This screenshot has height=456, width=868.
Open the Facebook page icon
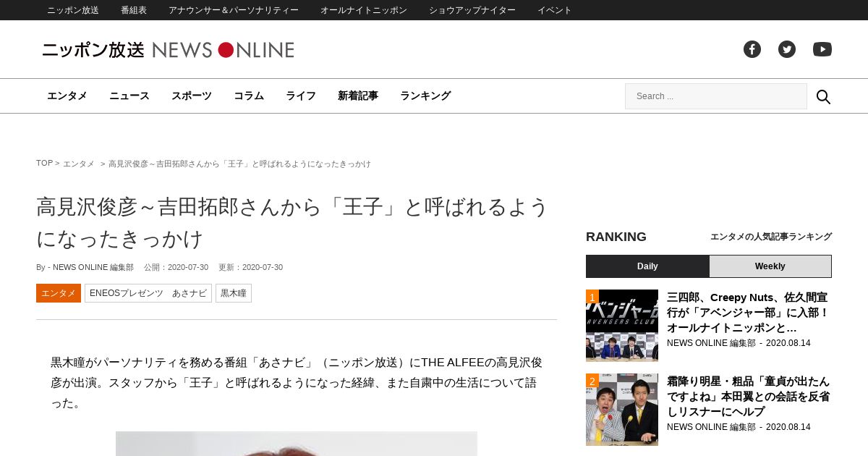click(x=752, y=49)
